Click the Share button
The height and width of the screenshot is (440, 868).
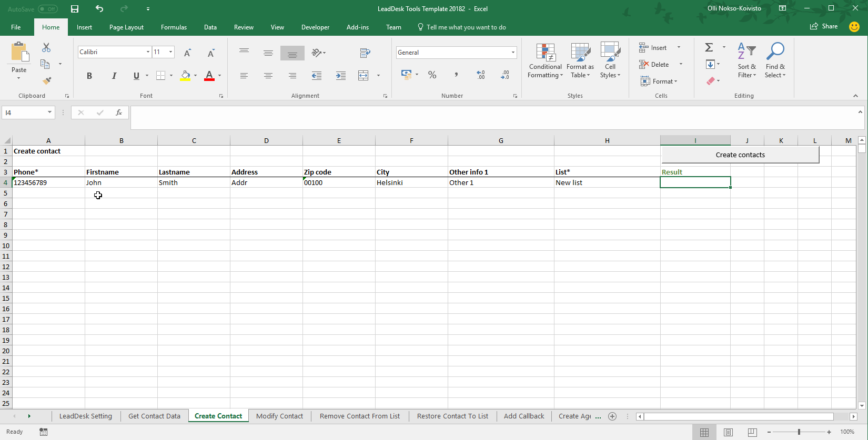pyautogui.click(x=824, y=26)
